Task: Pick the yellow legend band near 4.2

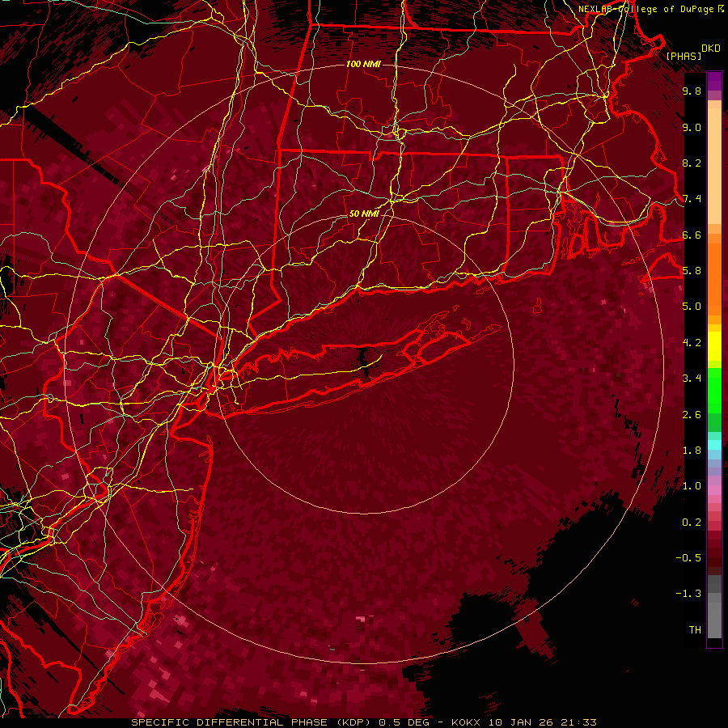Action: coord(714,346)
